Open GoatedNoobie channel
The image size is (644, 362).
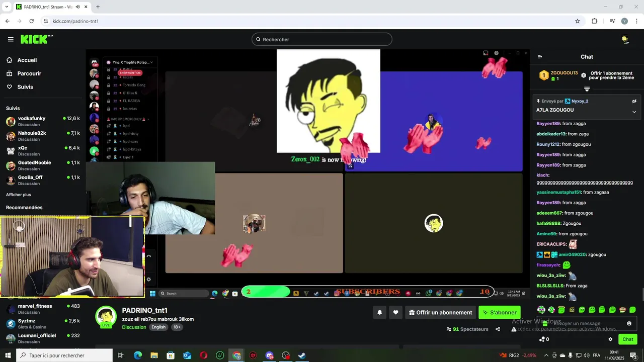coord(43,165)
